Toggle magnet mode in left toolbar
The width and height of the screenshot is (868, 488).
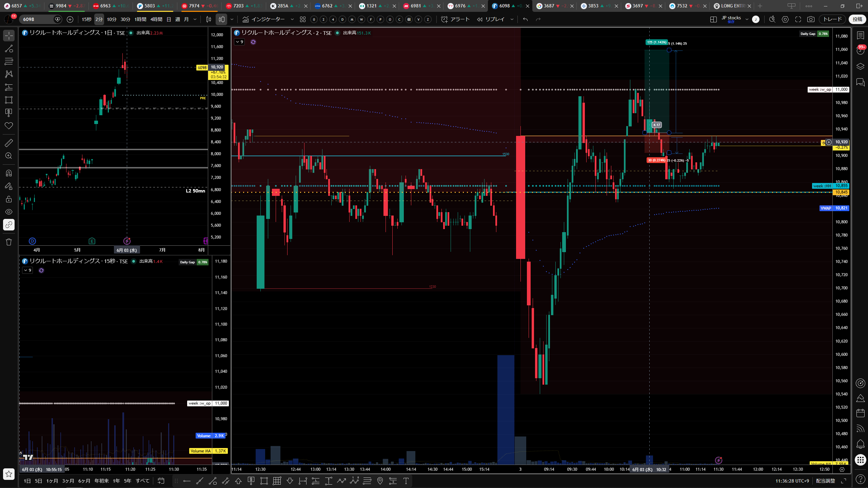(x=9, y=173)
